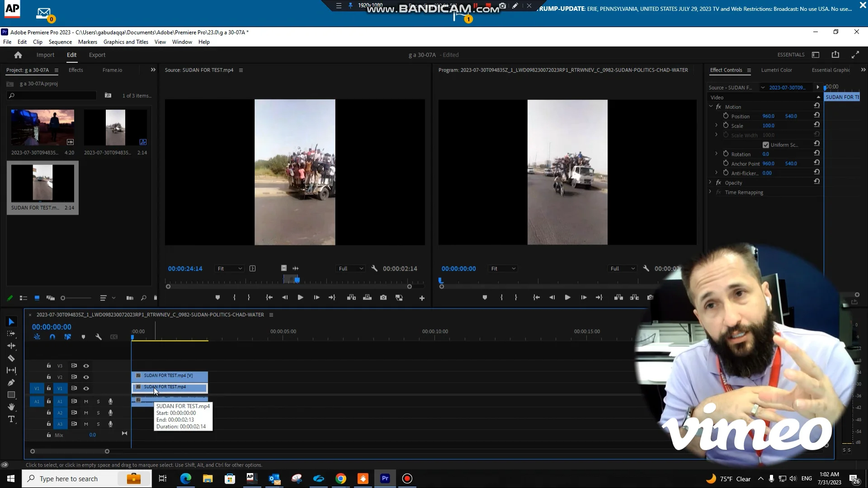Screen dimensions: 868x488
Task: Go to the Import workspace
Action: tap(45, 55)
